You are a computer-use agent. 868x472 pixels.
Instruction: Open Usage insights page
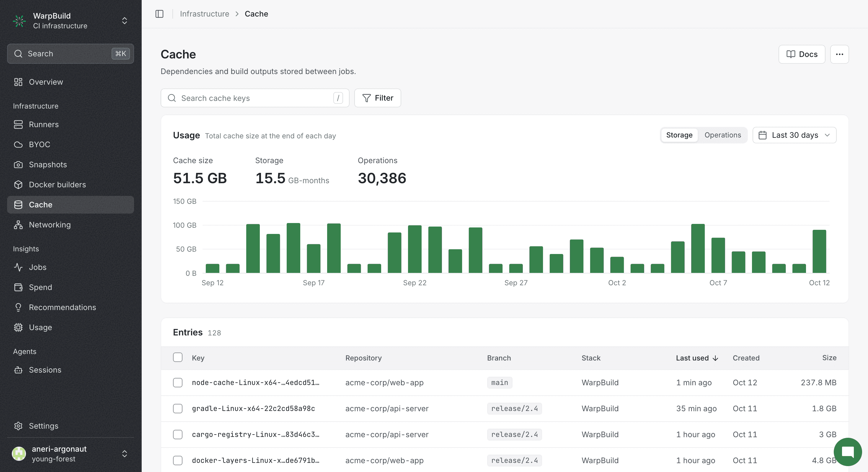point(71,327)
